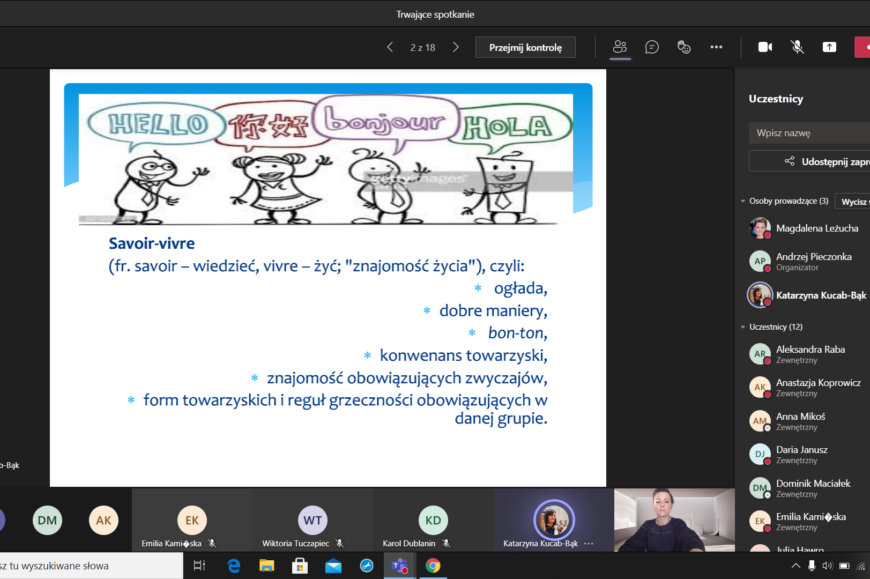Click the Przejmij kontrolę button
This screenshot has width=870, height=579.
click(x=525, y=48)
